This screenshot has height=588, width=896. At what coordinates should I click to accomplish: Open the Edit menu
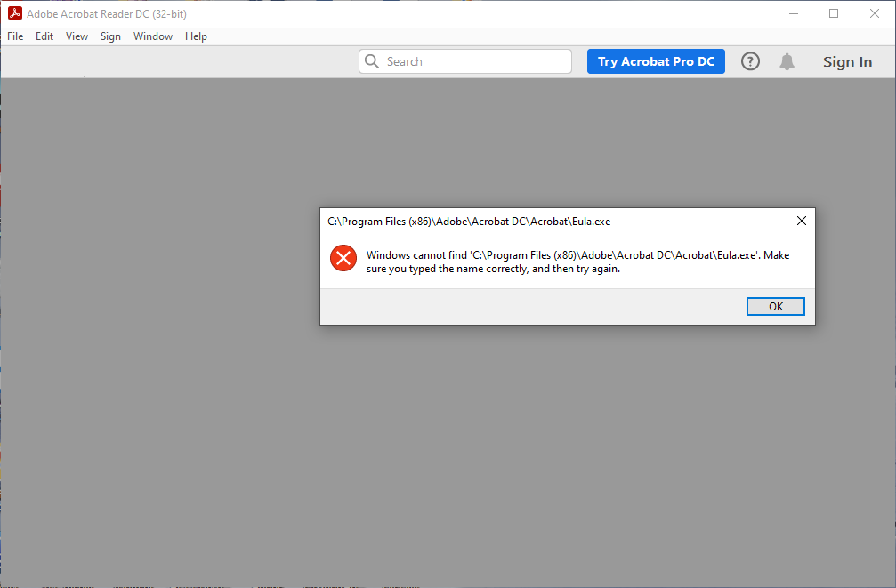(x=44, y=36)
